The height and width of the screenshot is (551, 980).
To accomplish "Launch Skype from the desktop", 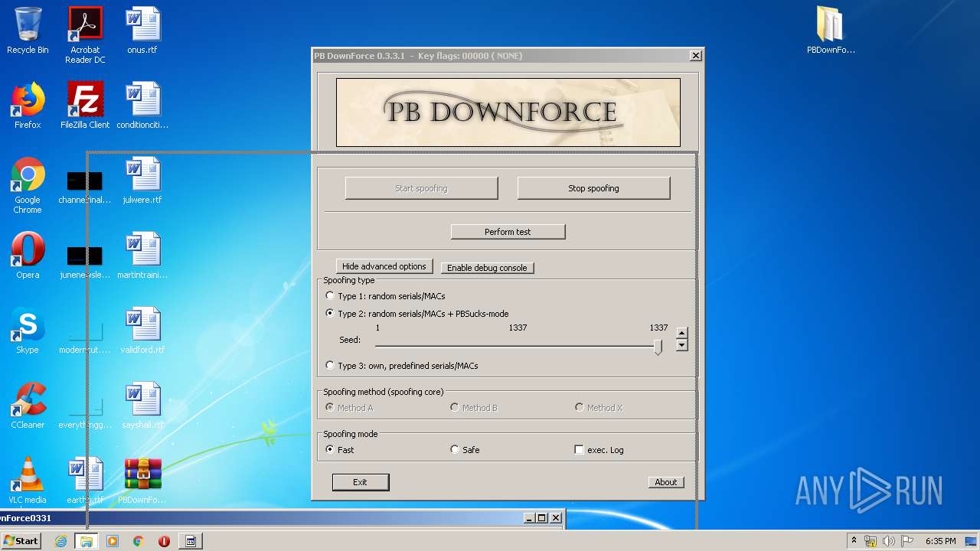I will (x=28, y=331).
